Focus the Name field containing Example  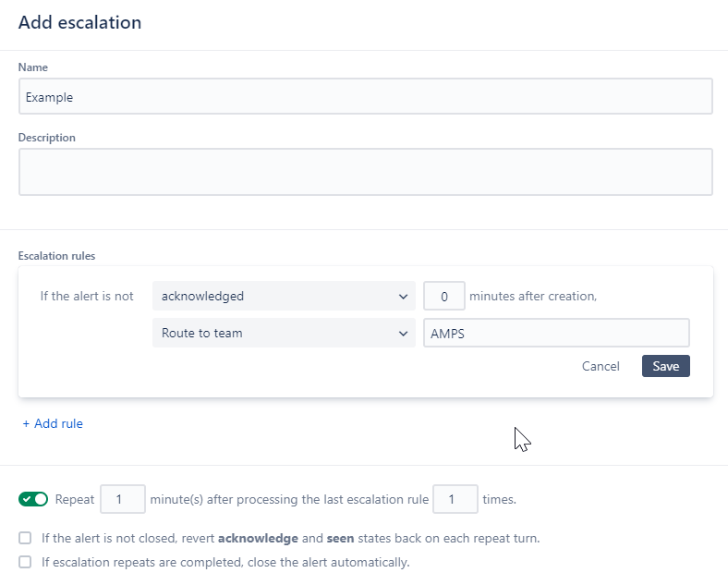[x=366, y=96]
